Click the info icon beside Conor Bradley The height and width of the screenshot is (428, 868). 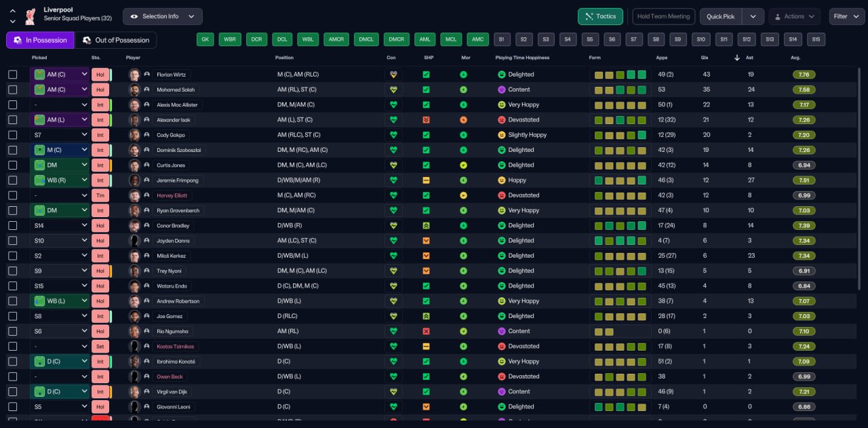pyautogui.click(x=146, y=225)
